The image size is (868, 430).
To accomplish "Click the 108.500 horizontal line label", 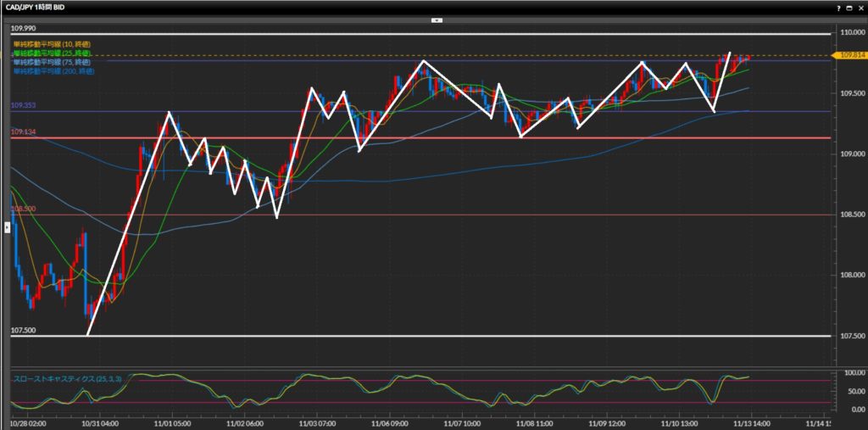I will point(23,209).
